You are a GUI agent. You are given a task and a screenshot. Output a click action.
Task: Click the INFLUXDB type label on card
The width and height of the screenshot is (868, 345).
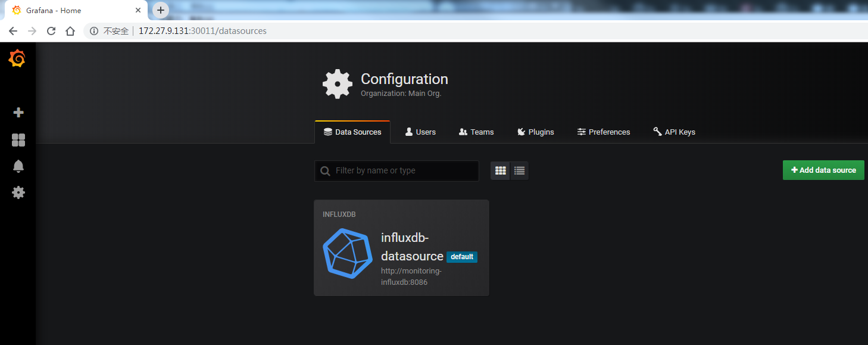(x=339, y=215)
